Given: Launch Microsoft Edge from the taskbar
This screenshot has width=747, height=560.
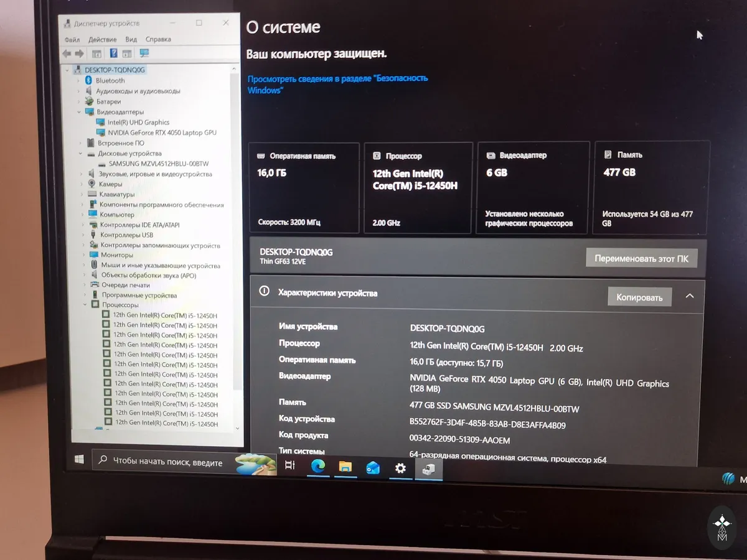Looking at the screenshot, I should point(318,465).
